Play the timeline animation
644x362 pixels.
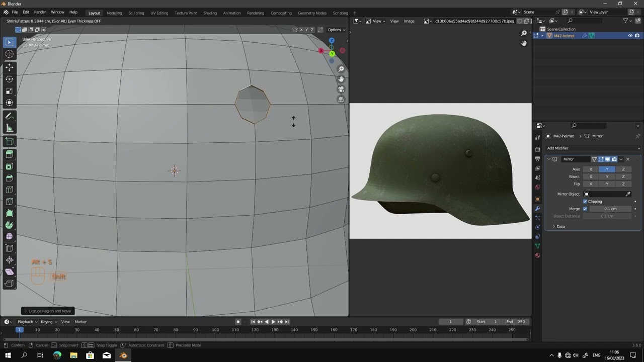[x=273, y=322]
